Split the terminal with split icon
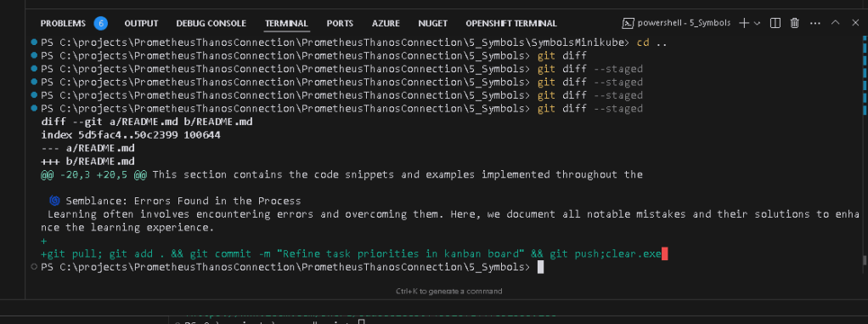 (x=775, y=23)
